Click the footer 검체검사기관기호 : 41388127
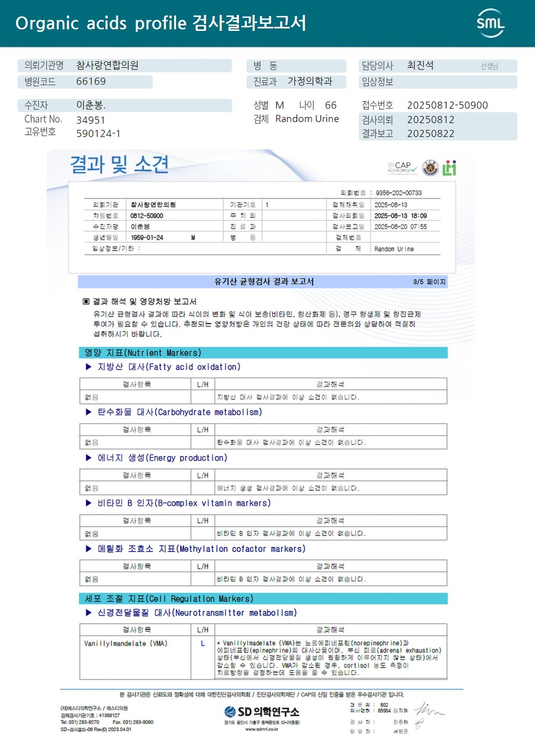This screenshot has height=756, width=535. coord(90,715)
